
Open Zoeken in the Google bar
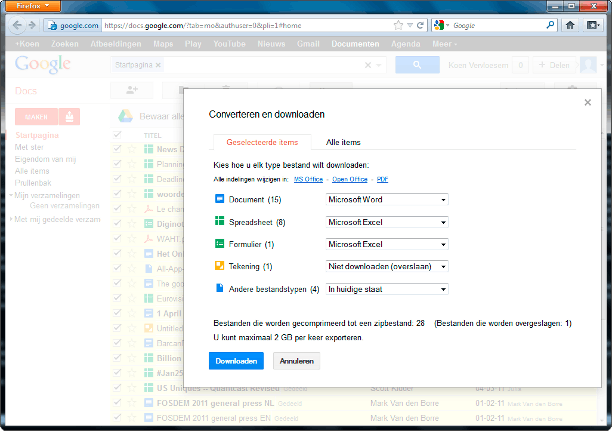(65, 44)
